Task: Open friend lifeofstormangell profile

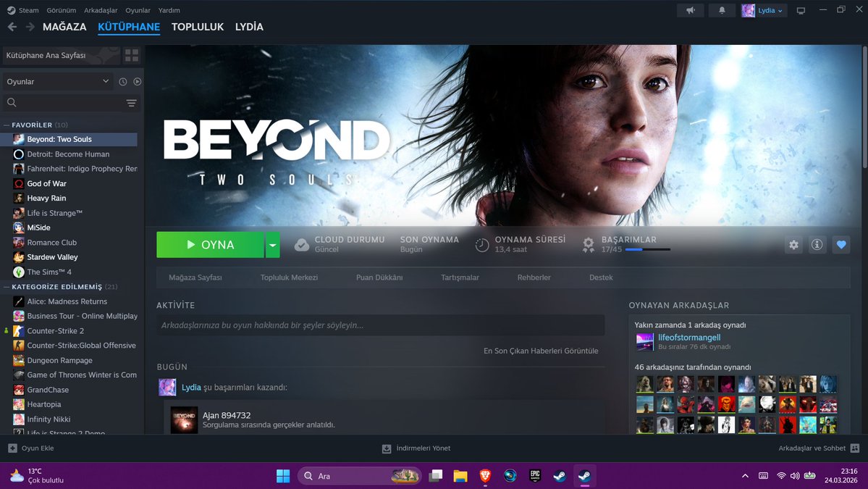Action: coord(689,338)
